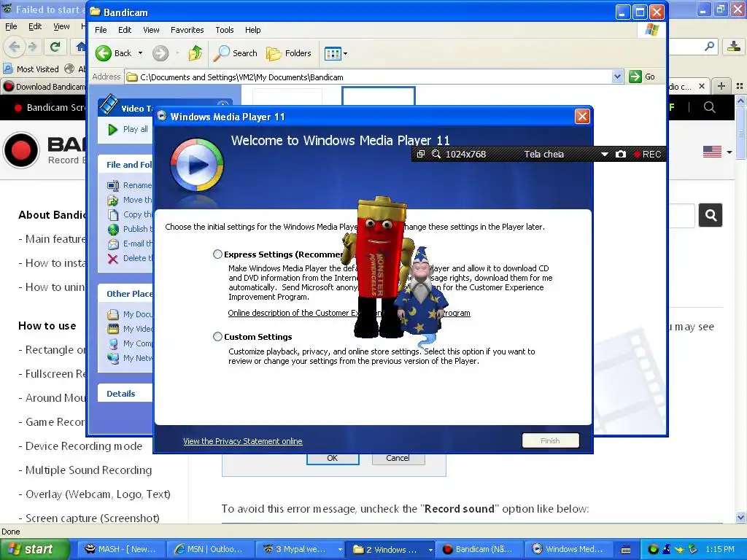The height and width of the screenshot is (560, 747).
Task: Open the Tela cheia mode dropdown arrow
Action: click(x=604, y=155)
